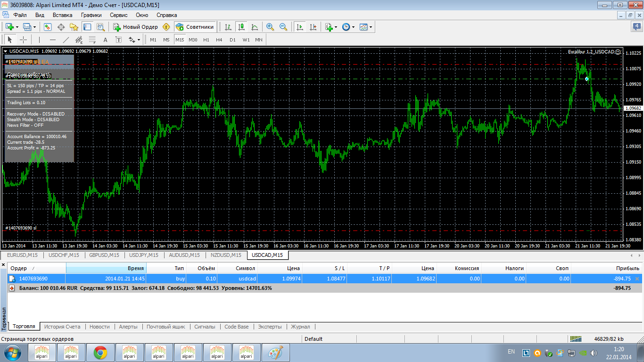
Task: Select the D1 timeframe button
Action: tap(232, 40)
